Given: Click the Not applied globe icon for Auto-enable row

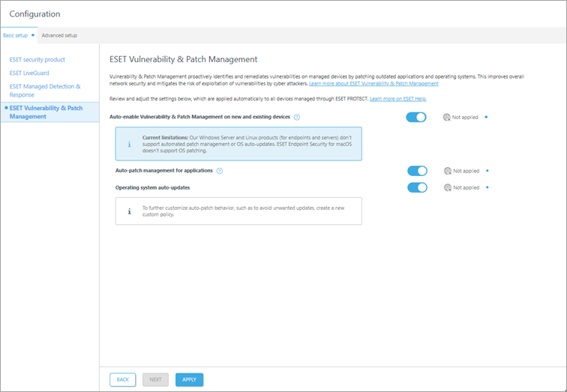Looking at the screenshot, I should click(x=446, y=117).
